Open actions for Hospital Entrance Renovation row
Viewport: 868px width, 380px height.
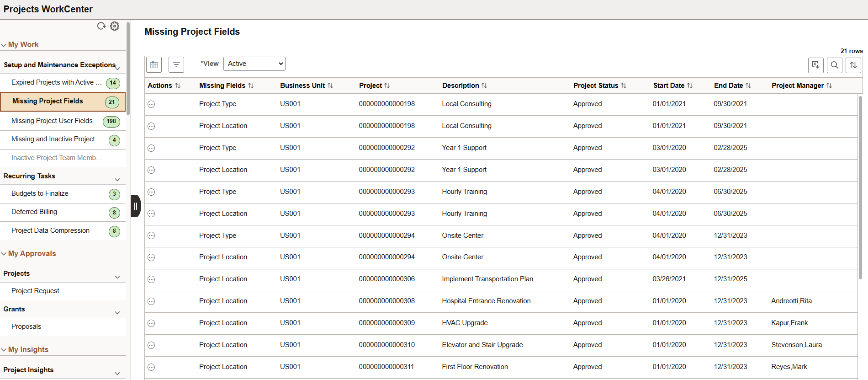(x=151, y=301)
